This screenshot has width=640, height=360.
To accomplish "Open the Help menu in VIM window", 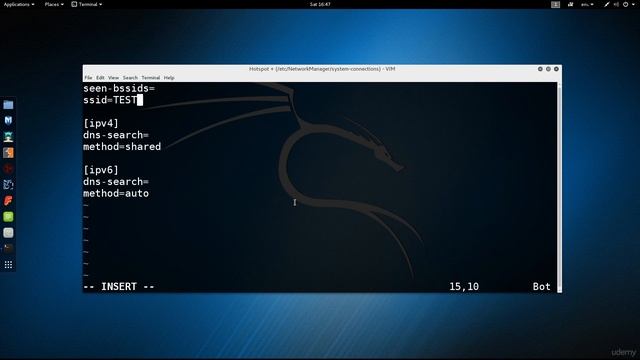I will pyautogui.click(x=169, y=78).
